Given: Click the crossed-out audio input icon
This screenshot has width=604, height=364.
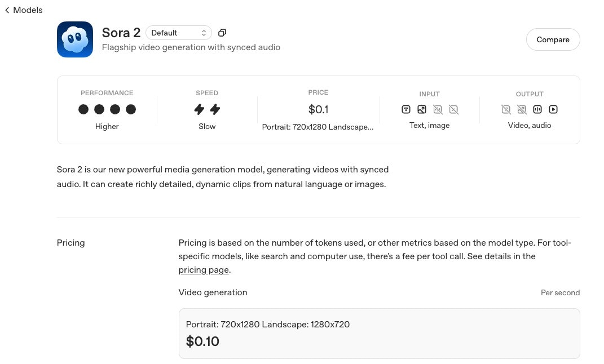Looking at the screenshot, I should pos(438,109).
